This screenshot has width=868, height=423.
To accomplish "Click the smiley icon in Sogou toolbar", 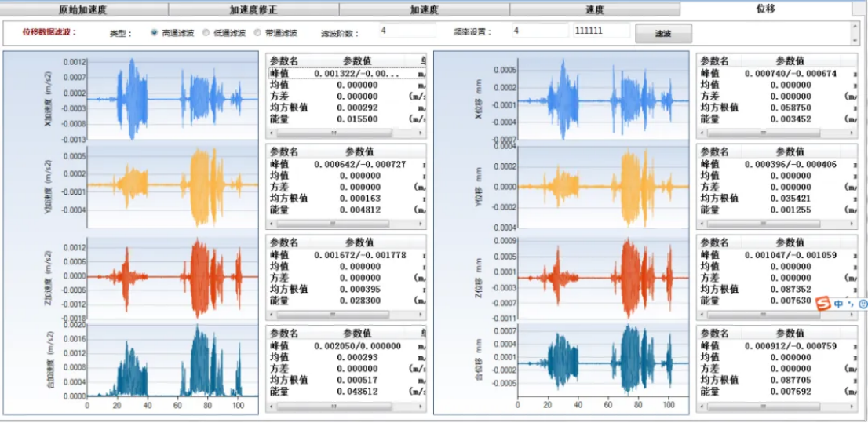I will click(x=863, y=304).
